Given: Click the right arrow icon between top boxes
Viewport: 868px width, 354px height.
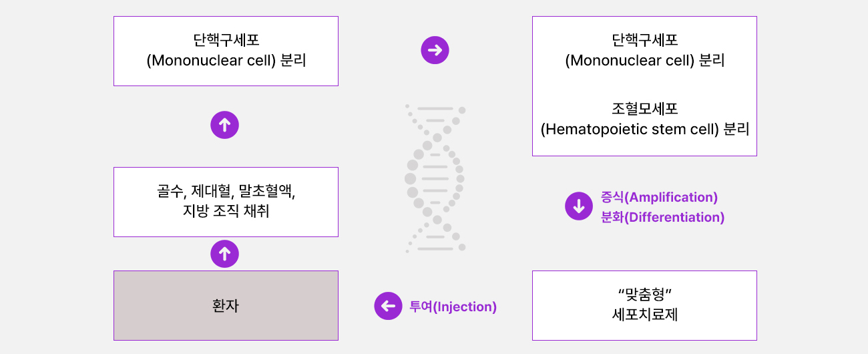Looking at the screenshot, I should [x=435, y=50].
